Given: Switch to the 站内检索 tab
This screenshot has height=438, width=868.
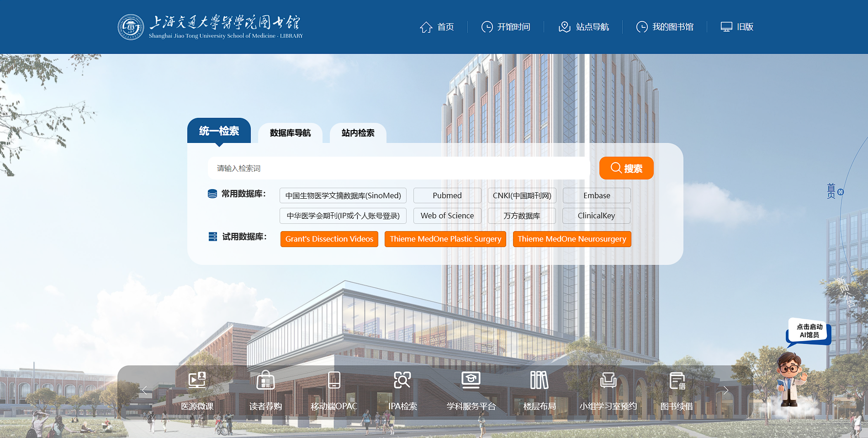Looking at the screenshot, I should click(x=358, y=133).
